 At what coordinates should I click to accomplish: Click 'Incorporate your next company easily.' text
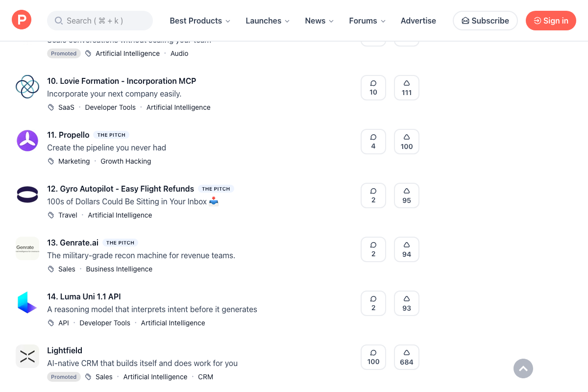coord(114,94)
